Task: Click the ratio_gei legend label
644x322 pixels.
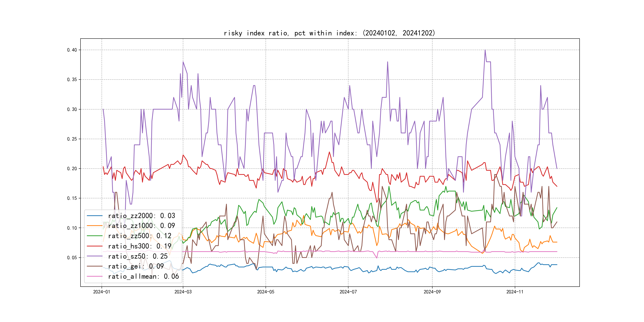Action: [x=136, y=266]
